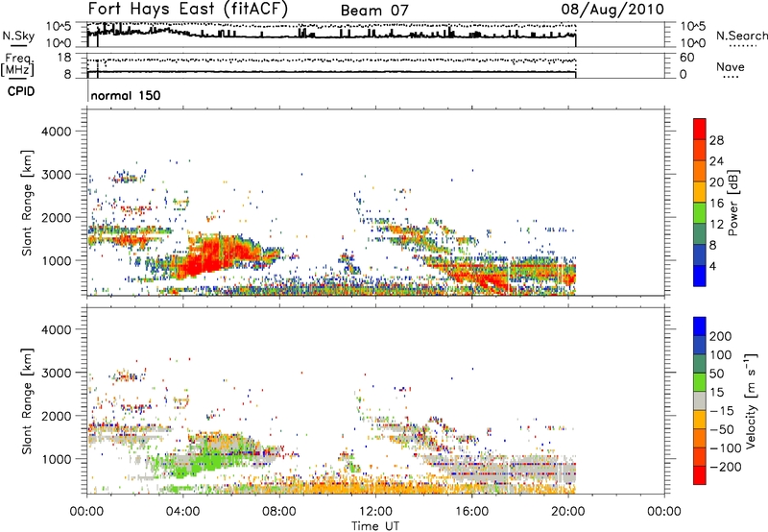This screenshot has height=532, width=768.
Task: Select the 'Freq. [MHz]' axis label
Action: (x=17, y=65)
